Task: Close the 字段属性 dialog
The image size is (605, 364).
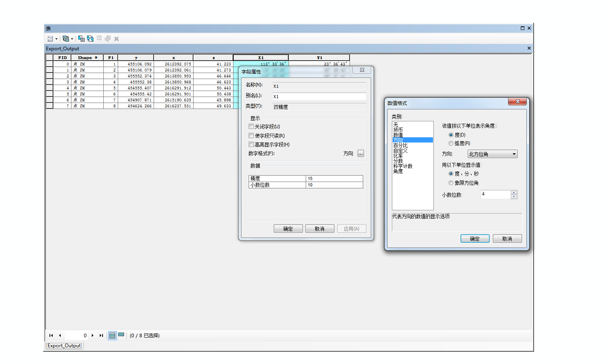Action: (x=362, y=70)
